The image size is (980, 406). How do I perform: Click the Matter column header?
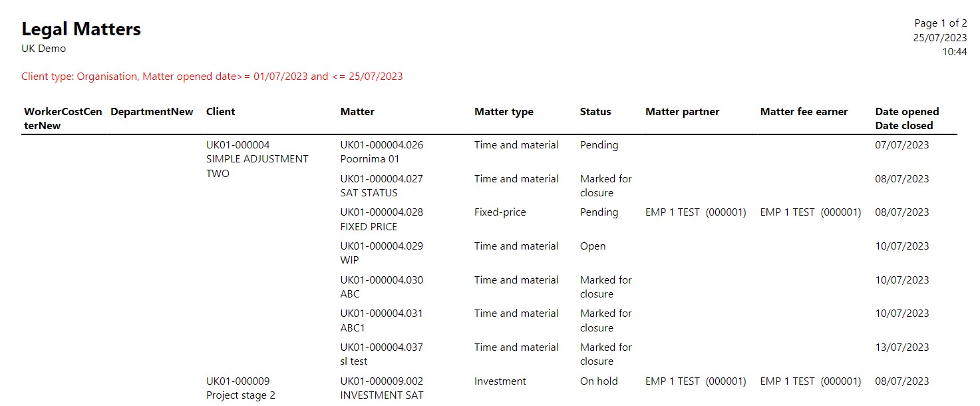(357, 112)
